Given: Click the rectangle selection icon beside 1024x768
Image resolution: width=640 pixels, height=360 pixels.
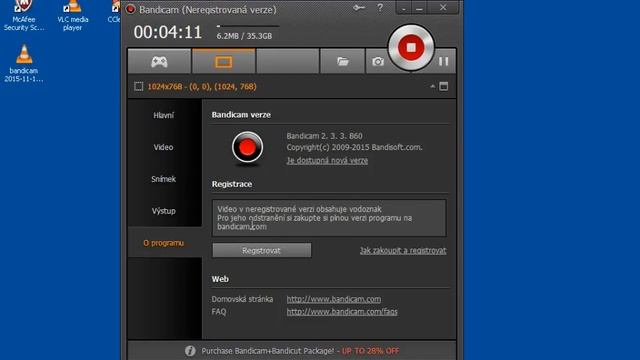Looking at the screenshot, I should 139,87.
